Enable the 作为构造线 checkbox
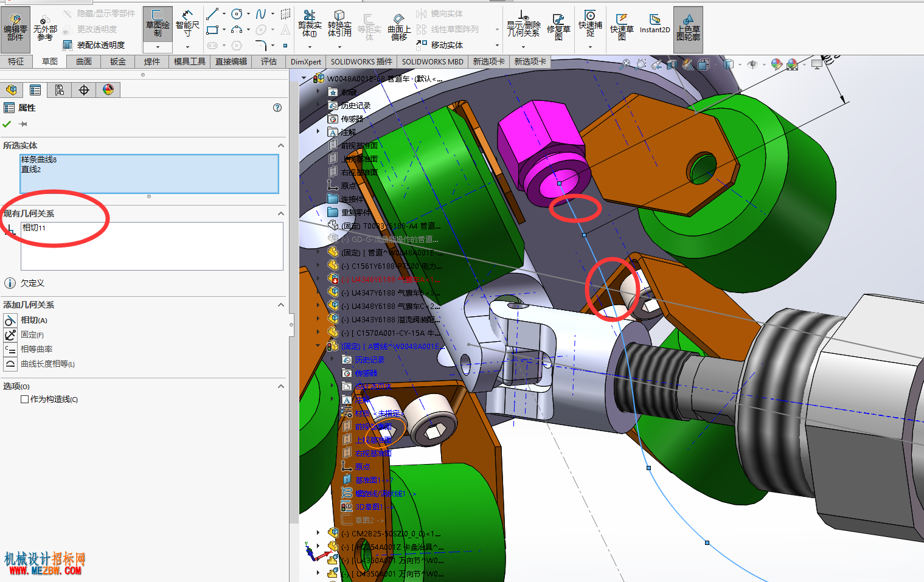The height and width of the screenshot is (582, 924). [25, 399]
